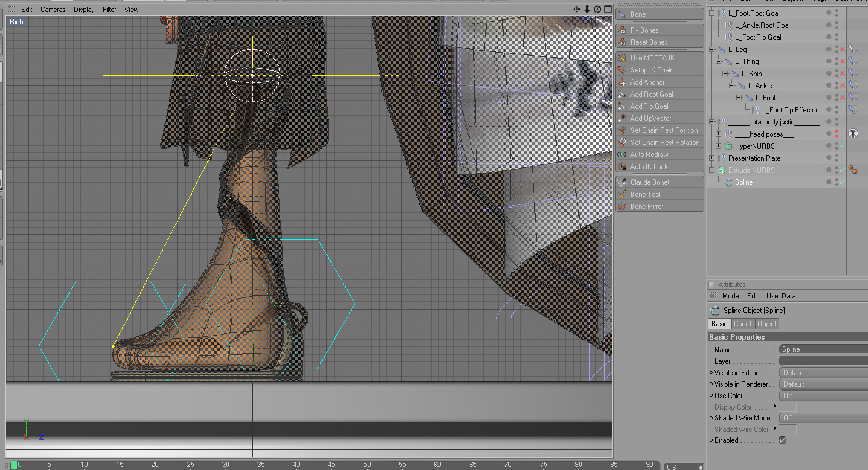Select the L_Foot.Tip Effector object

tap(789, 110)
